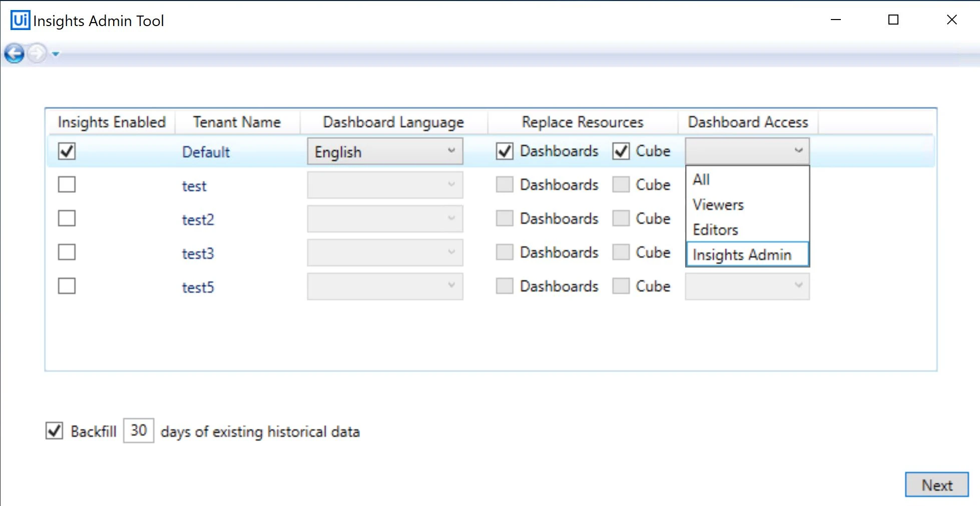The height and width of the screenshot is (506, 980).
Task: Select the test3 tenant name
Action: [x=198, y=254]
